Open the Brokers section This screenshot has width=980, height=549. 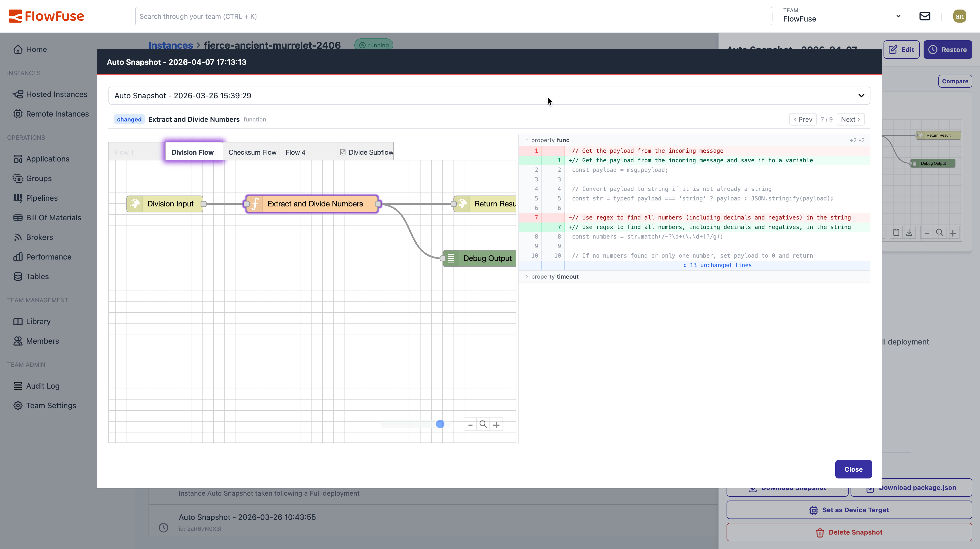[40, 237]
